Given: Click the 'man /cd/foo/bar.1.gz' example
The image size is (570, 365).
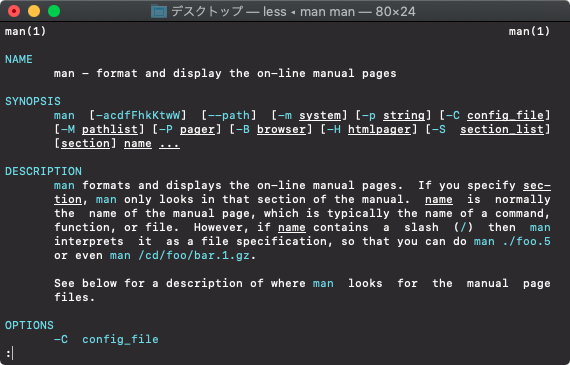Looking at the screenshot, I should coord(180,256).
